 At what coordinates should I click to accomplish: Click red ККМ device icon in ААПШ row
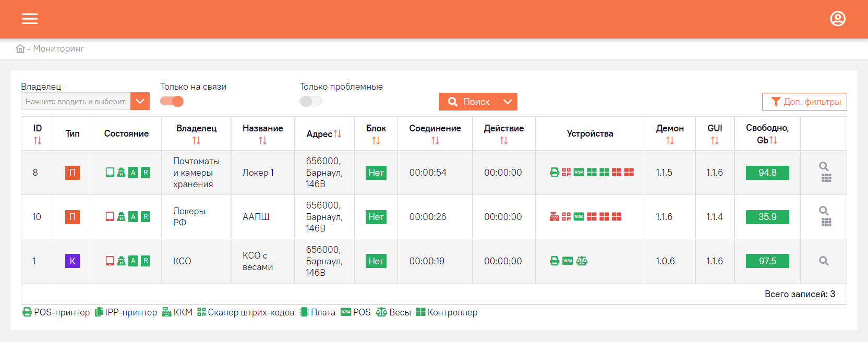click(x=554, y=217)
